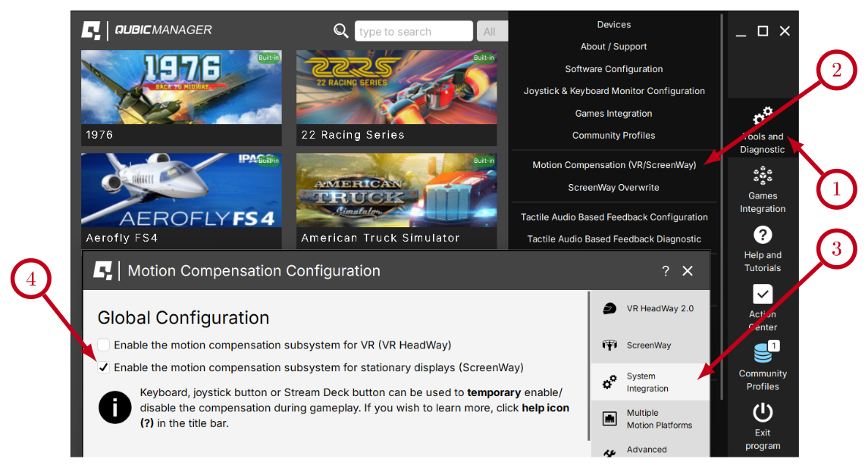
Task: Open Community Profiles database icon
Action: [x=763, y=354]
